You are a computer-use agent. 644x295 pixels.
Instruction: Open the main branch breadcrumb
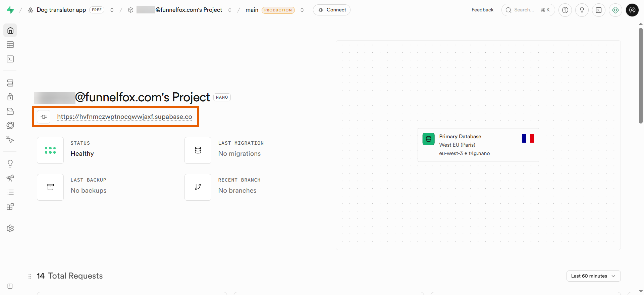252,10
